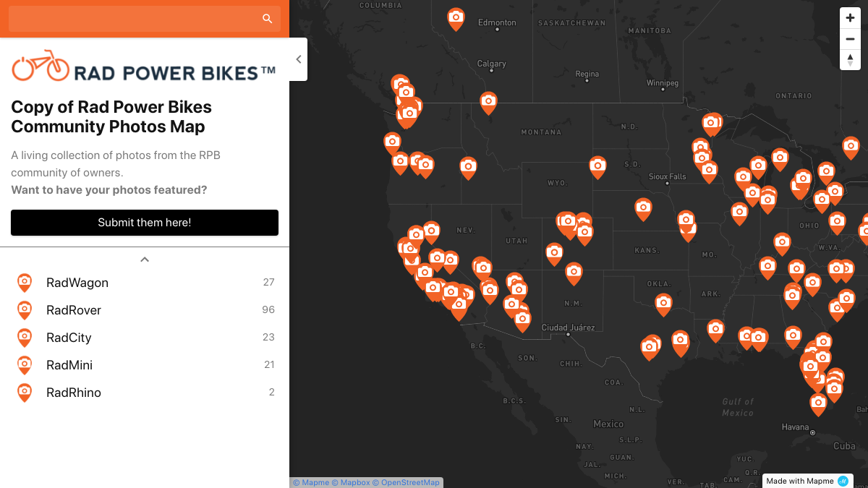Click Submit them here! button
Image resolution: width=868 pixels, height=488 pixels.
(x=145, y=223)
